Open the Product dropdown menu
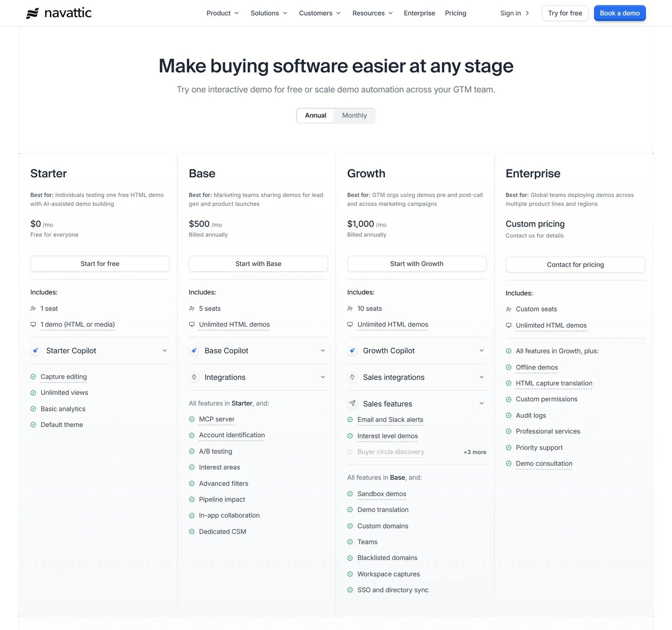672x630 pixels. point(223,13)
